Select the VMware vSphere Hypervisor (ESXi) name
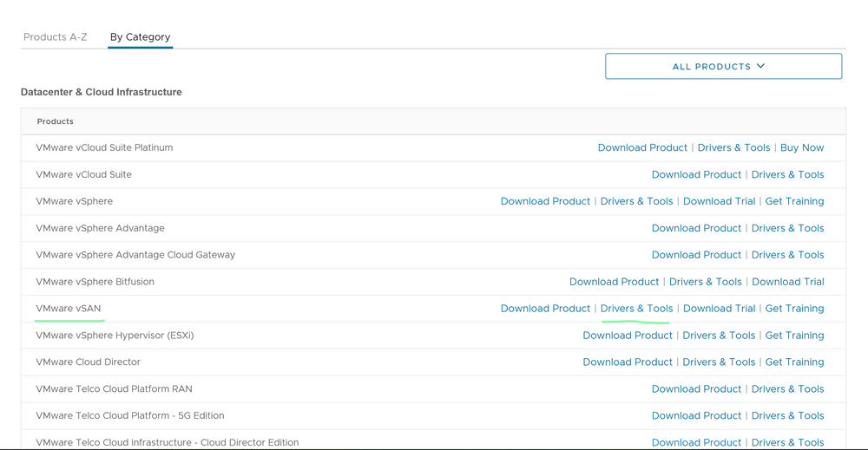The height and width of the screenshot is (450, 868). (x=115, y=336)
